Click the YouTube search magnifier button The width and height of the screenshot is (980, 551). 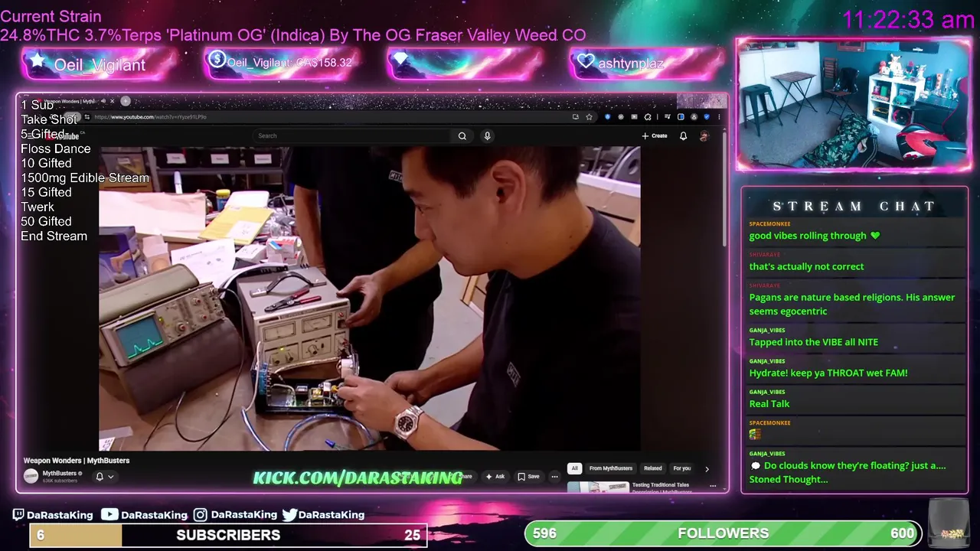pos(462,136)
